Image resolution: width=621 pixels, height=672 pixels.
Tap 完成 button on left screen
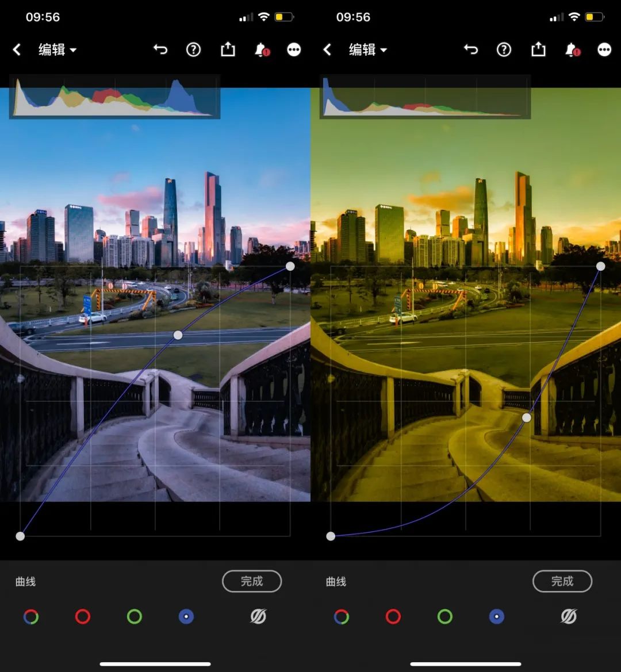point(252,581)
